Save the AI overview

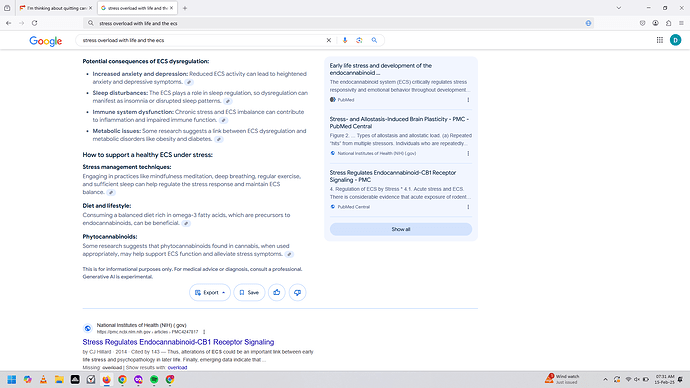pos(249,293)
